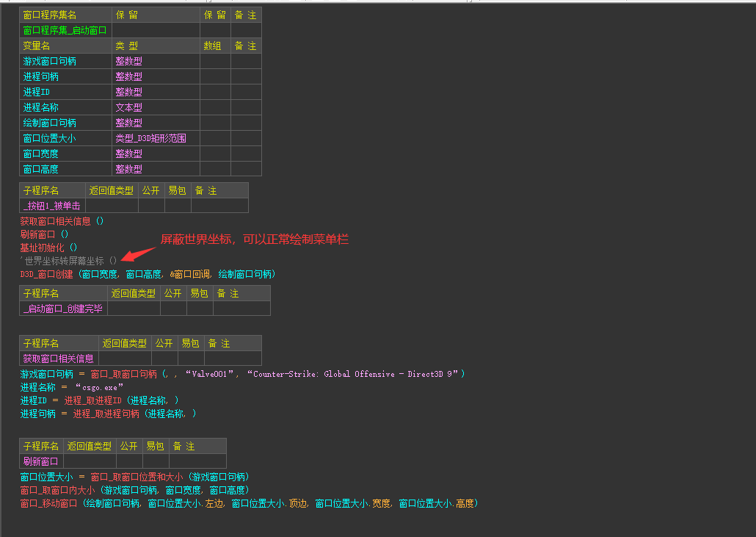Click the 公开 cell of _按钮1_被单击

pos(151,206)
